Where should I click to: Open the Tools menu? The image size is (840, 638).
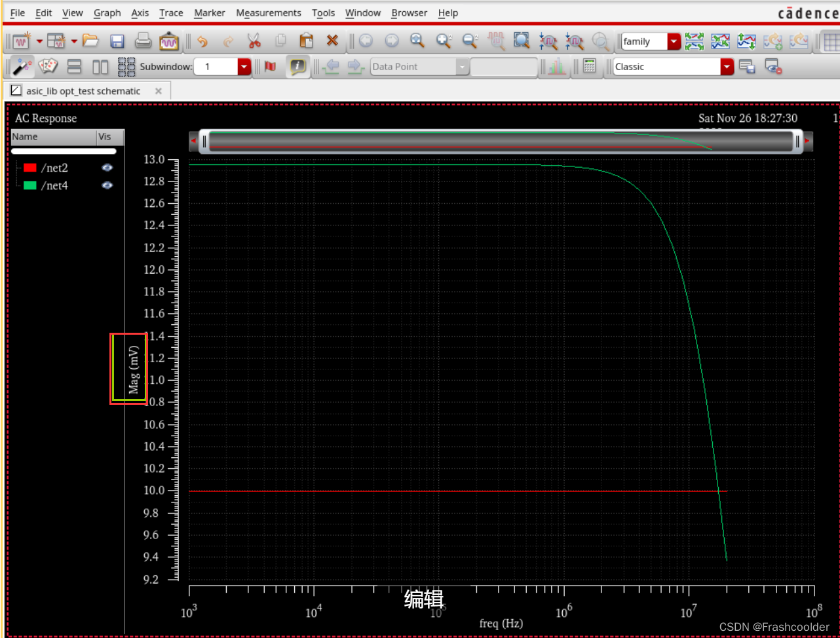pos(323,12)
